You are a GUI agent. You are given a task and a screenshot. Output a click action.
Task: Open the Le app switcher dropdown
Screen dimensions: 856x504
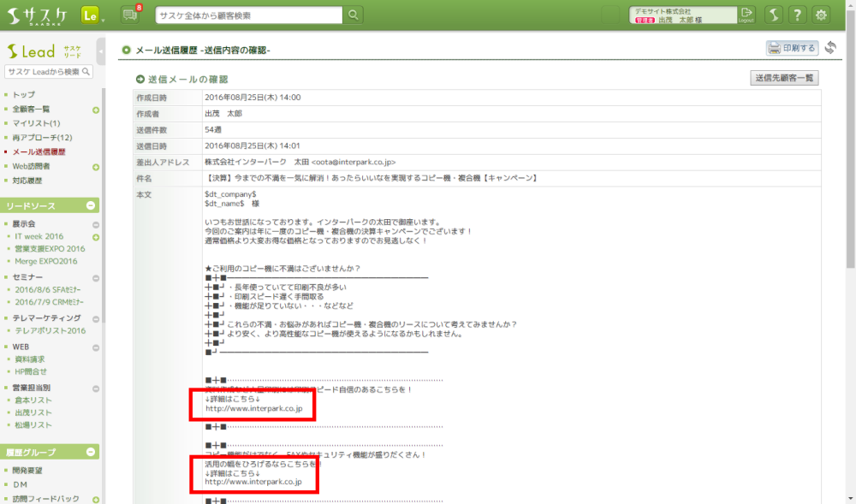click(92, 15)
